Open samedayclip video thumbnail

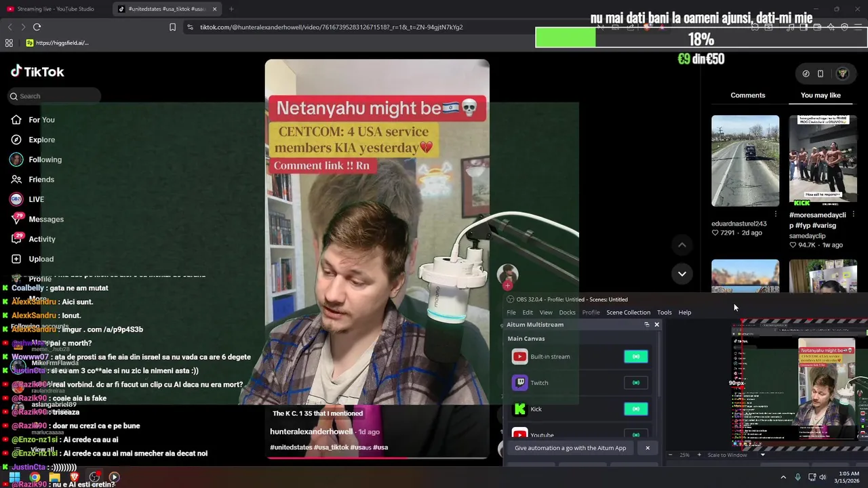point(823,161)
